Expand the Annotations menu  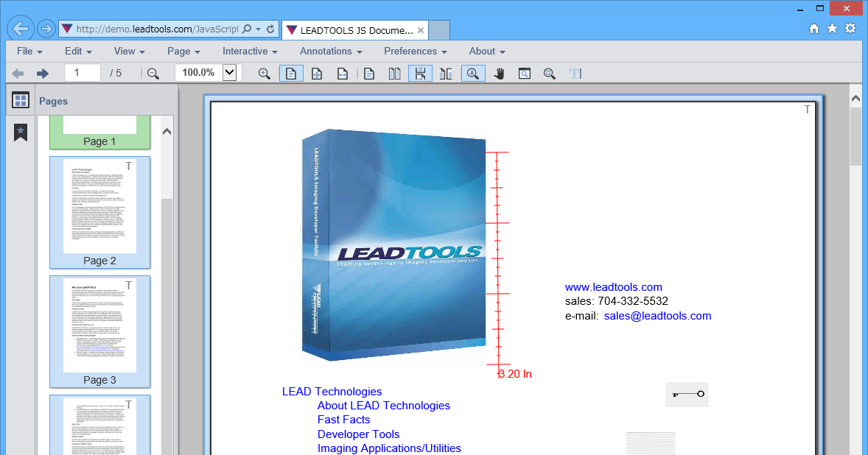(330, 52)
